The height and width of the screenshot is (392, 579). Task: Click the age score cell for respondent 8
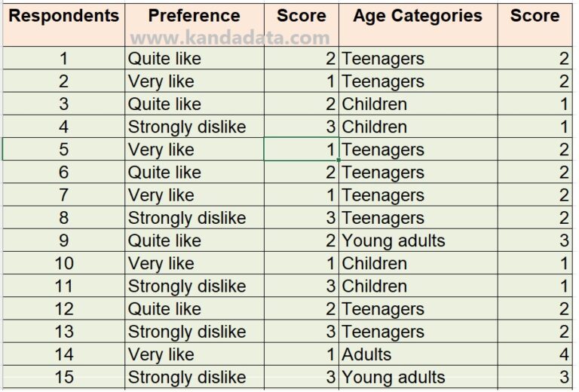pyautogui.click(x=535, y=218)
